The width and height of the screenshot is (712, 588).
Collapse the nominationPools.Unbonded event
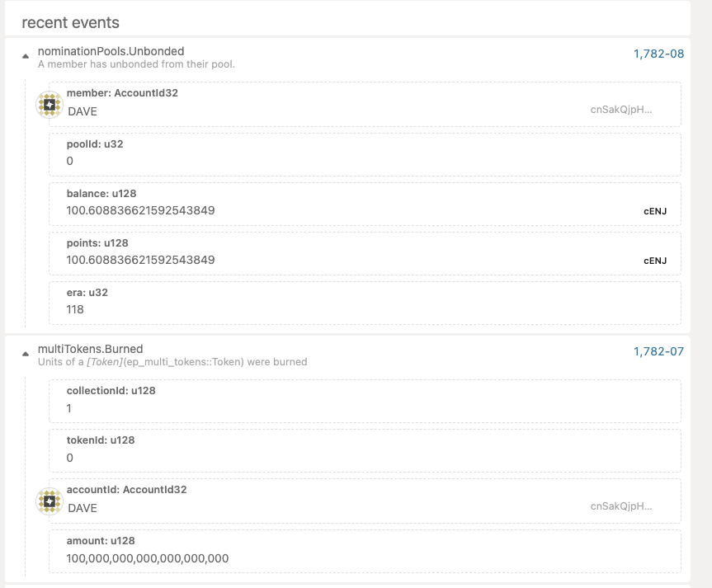pyautogui.click(x=26, y=56)
